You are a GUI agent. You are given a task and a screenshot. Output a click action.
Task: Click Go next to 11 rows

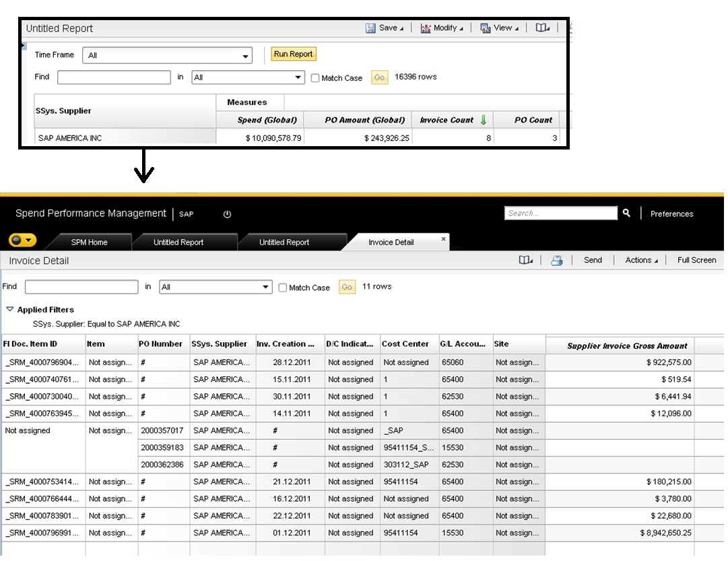click(x=347, y=287)
